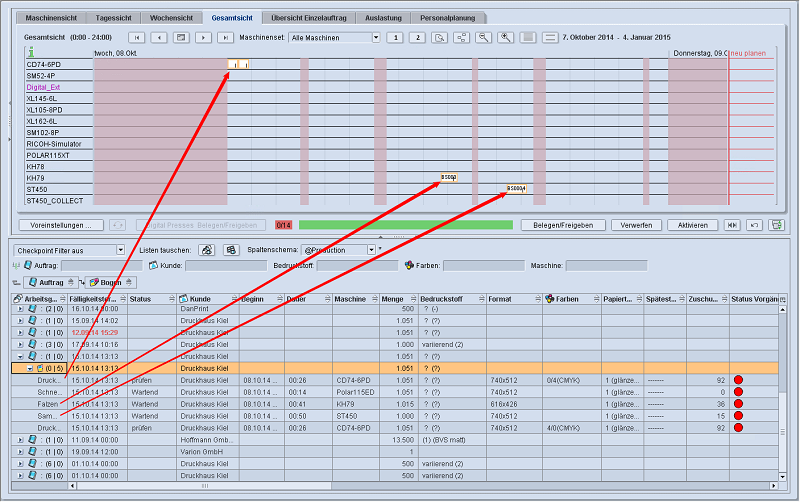Expand the 17.09.14 10:16 job row
The width and height of the screenshot is (800, 502).
pos(20,345)
